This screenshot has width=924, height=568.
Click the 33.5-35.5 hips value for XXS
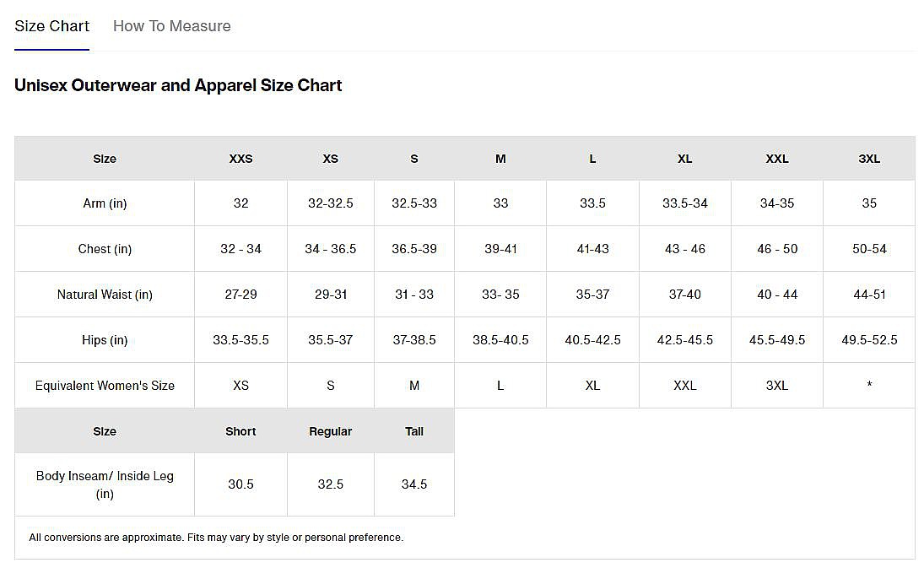[x=240, y=340]
